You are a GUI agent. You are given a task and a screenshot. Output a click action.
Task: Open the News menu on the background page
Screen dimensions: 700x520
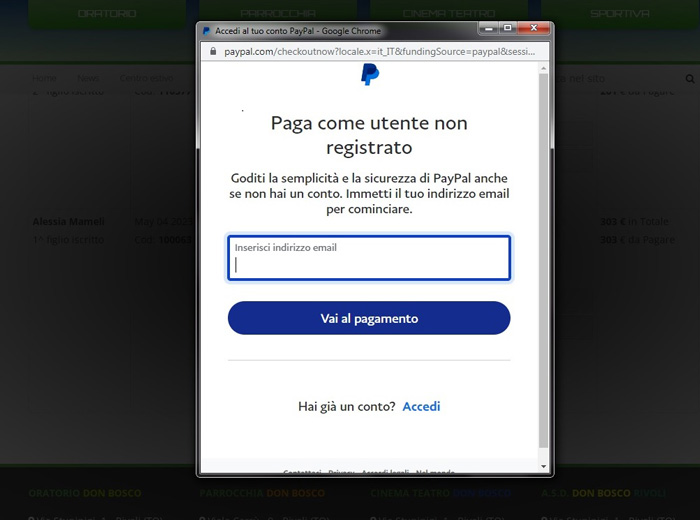coord(88,78)
